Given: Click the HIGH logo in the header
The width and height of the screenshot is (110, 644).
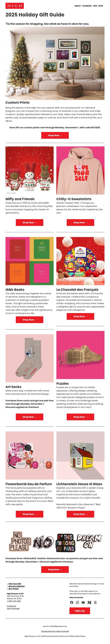Looking at the screenshot, I should [14, 5].
